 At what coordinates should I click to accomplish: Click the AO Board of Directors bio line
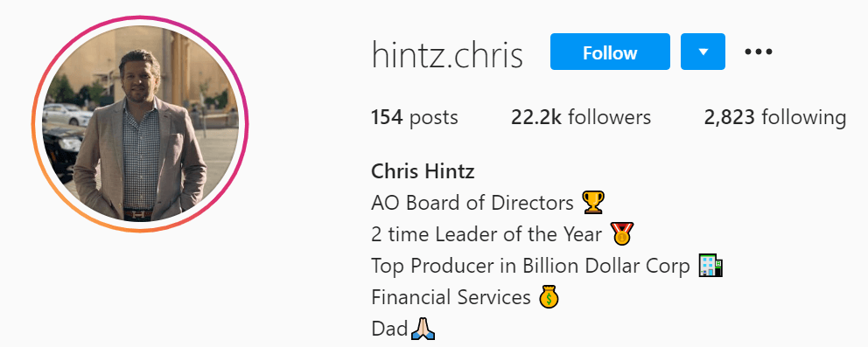point(472,203)
